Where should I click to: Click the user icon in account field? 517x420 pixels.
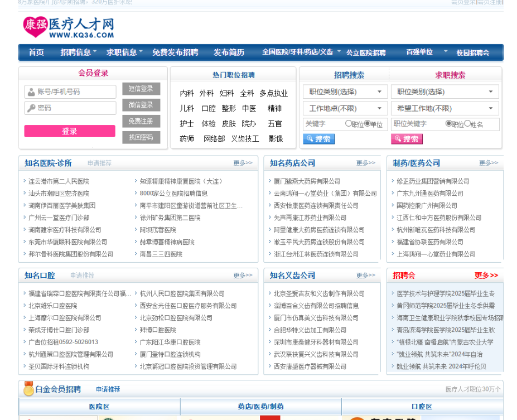pyautogui.click(x=31, y=92)
